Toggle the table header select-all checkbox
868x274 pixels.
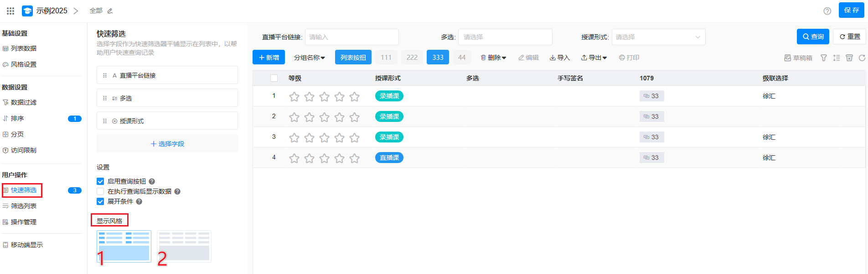[274, 78]
